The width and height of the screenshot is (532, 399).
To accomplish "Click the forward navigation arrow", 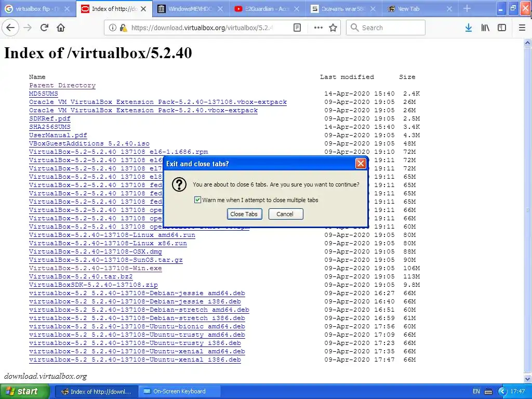I will click(28, 28).
